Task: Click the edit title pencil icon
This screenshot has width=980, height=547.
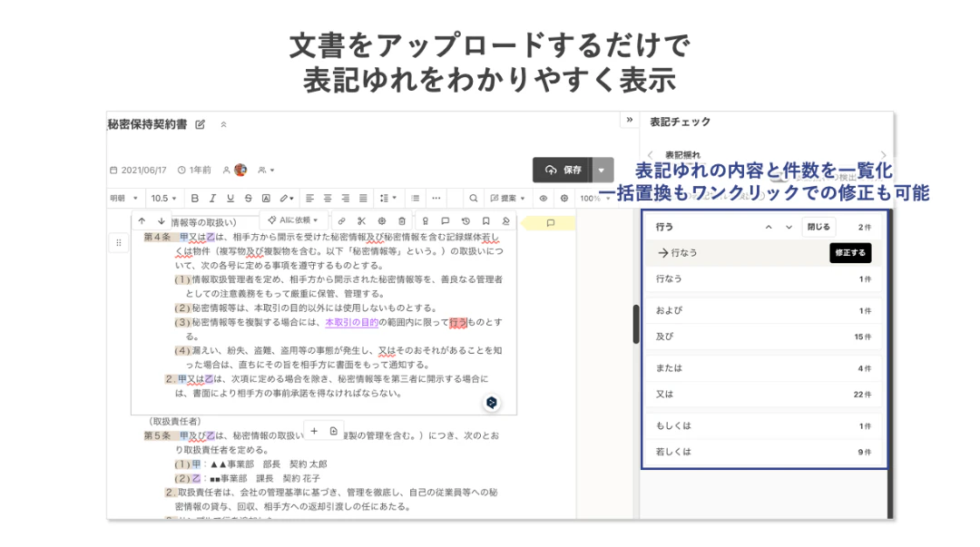Action: pyautogui.click(x=201, y=124)
